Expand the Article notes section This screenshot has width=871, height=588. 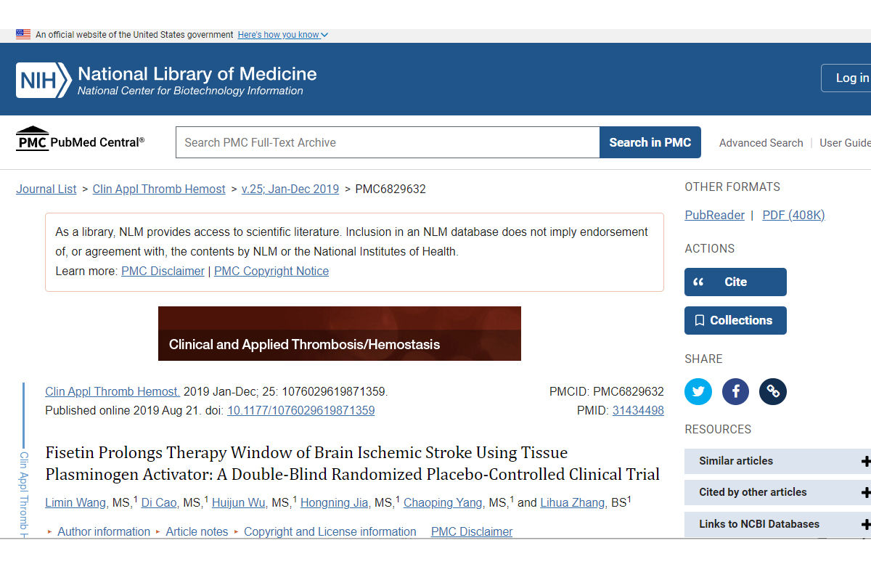(x=196, y=532)
